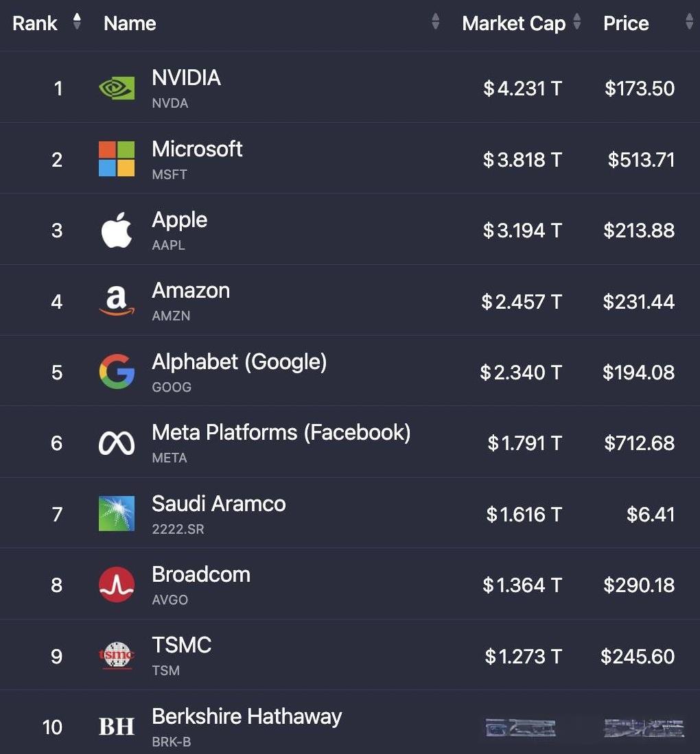The image size is (700, 754).
Task: Click the Saudi Aramco logo
Action: (117, 514)
